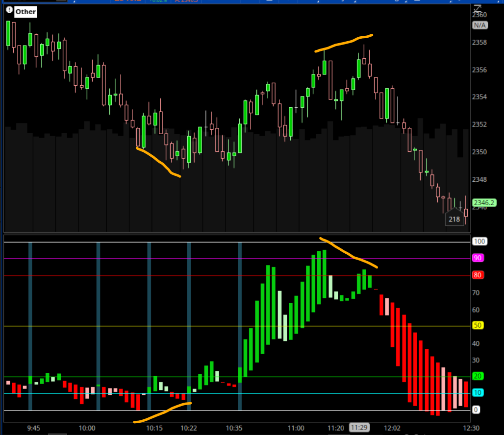Click the exclamation warning icon beside Other

[x=9, y=10]
